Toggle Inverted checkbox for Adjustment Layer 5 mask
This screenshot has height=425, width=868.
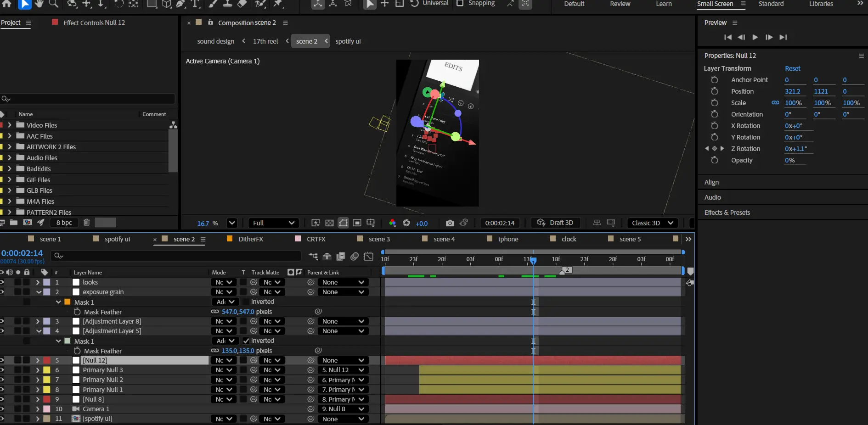(x=246, y=341)
